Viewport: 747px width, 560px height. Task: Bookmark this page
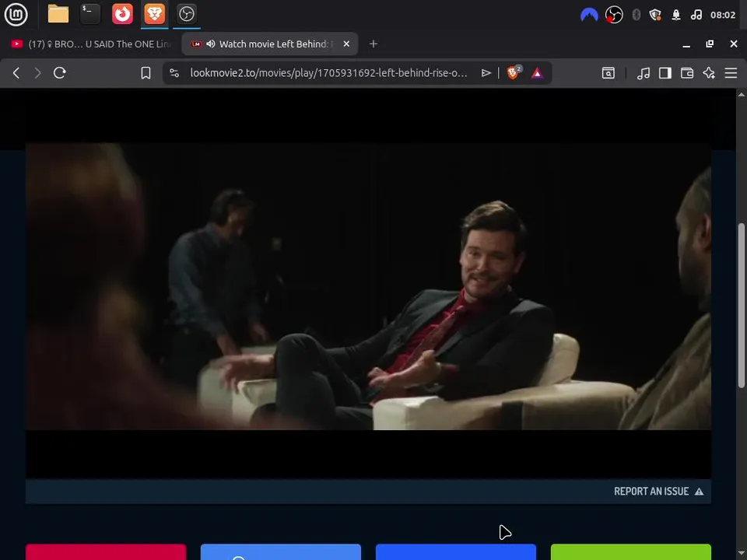point(146,73)
